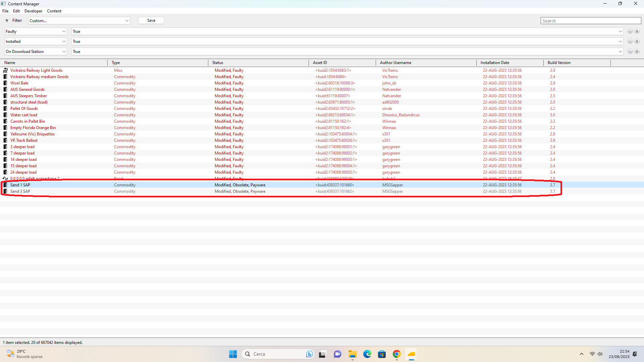Open the Faulty filter field dropdown
Screen dimensions: 644x362
(x=36, y=32)
